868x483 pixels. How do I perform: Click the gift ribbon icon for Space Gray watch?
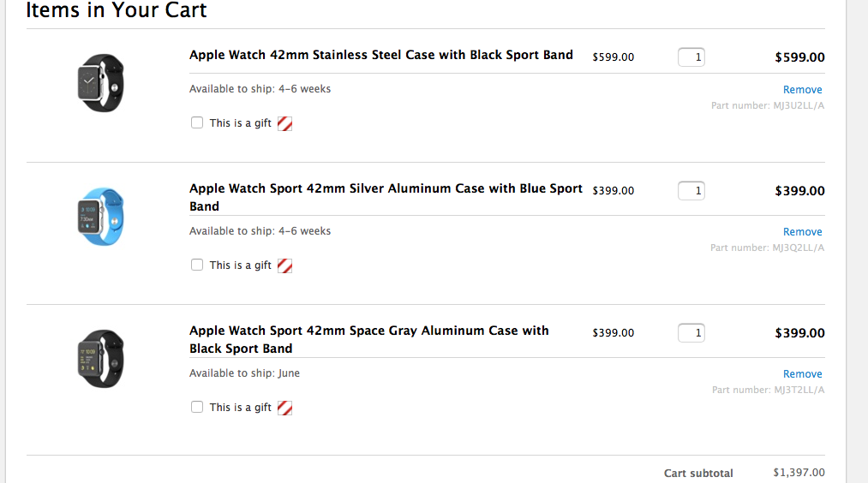pyautogui.click(x=284, y=408)
